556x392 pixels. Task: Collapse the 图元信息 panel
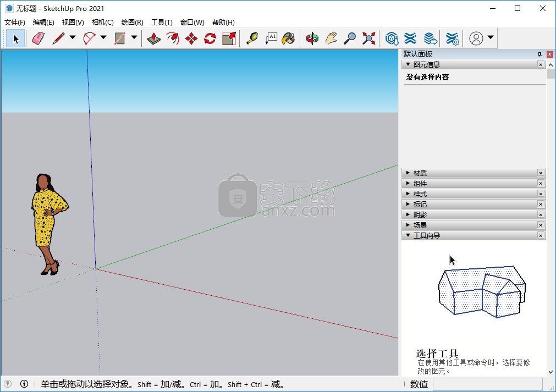pos(408,64)
